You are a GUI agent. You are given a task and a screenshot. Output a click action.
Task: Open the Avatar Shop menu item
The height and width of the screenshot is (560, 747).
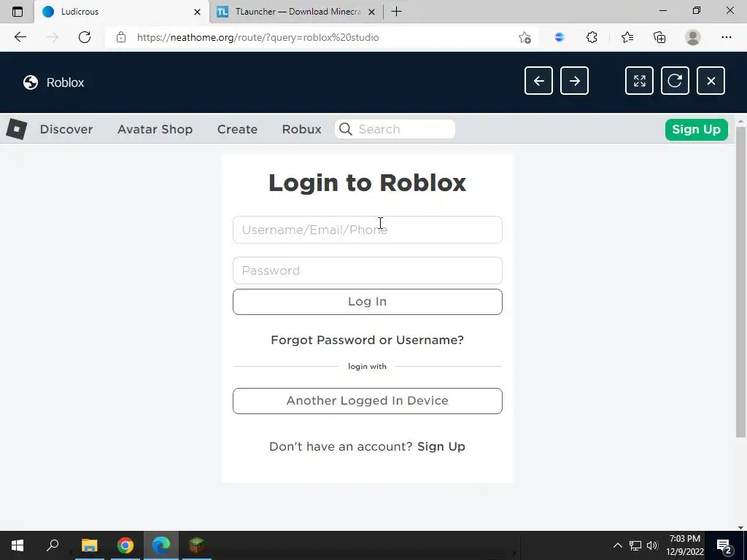[155, 129]
